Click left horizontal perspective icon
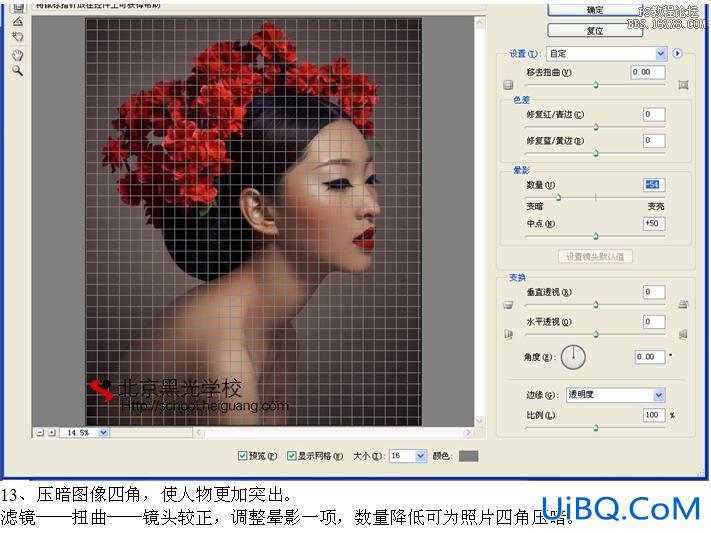The height and width of the screenshot is (533, 711). 508,335
